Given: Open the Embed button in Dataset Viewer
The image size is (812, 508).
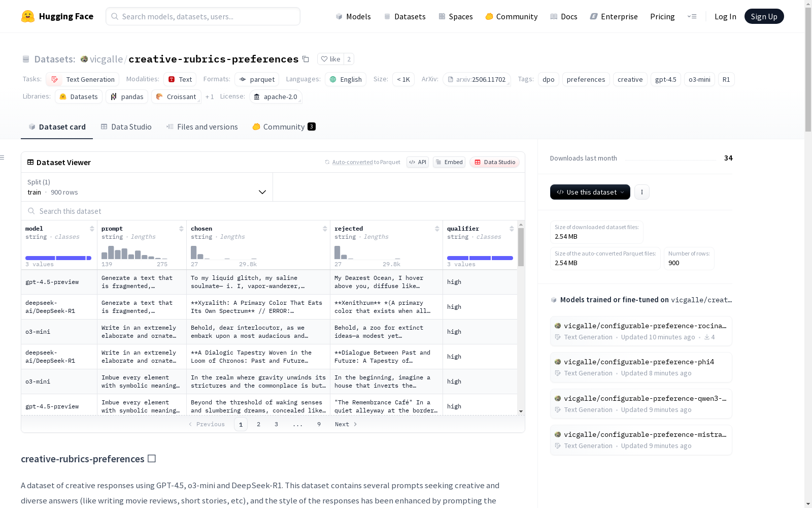Looking at the screenshot, I should point(449,162).
